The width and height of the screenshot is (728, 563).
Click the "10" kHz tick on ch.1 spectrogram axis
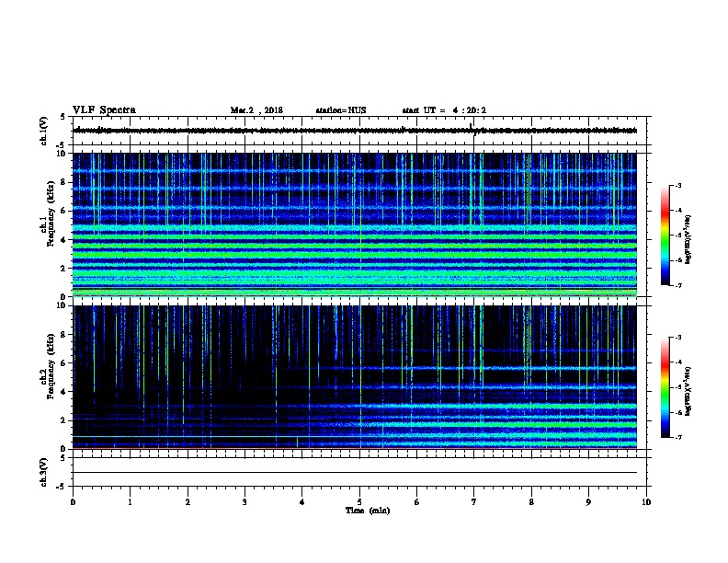tap(63, 154)
